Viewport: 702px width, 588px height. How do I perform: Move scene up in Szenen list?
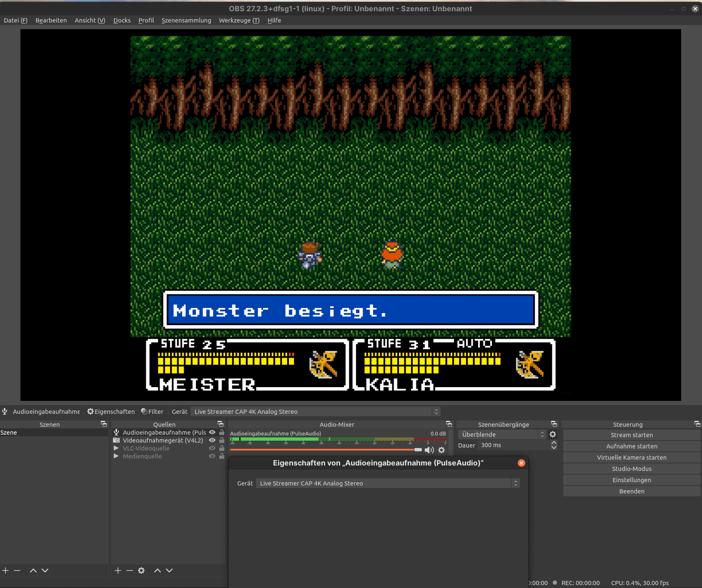[33, 570]
